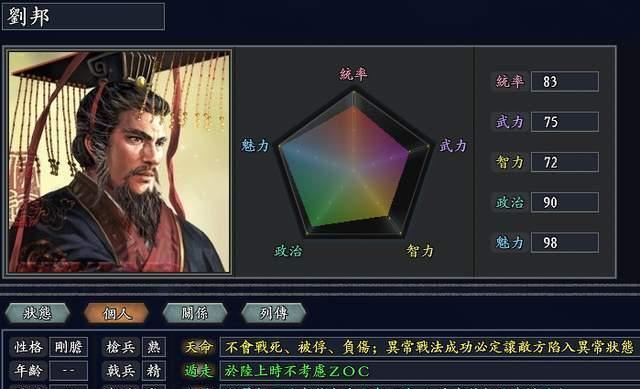Click the 年齡 value field
This screenshot has width=640, height=389.
(x=69, y=371)
